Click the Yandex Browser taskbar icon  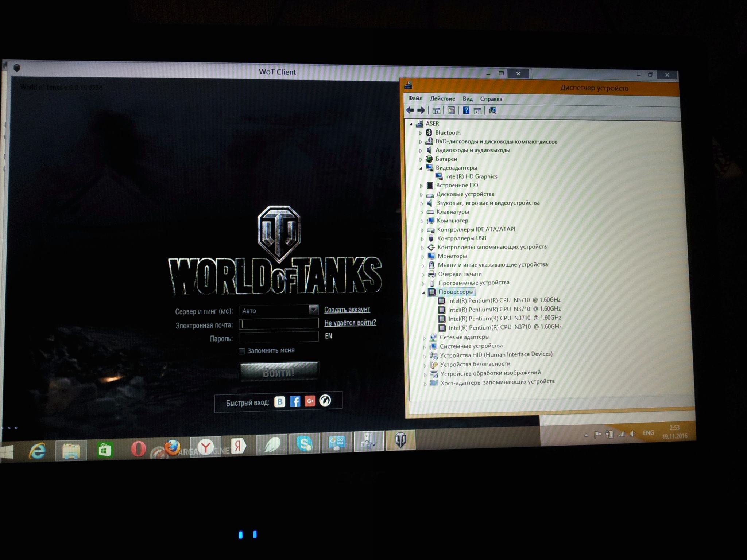206,447
